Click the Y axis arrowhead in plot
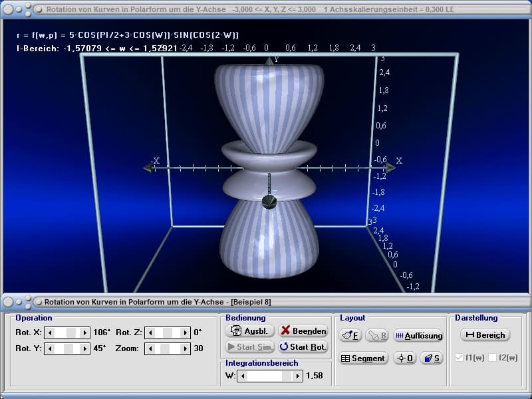 click(x=269, y=61)
